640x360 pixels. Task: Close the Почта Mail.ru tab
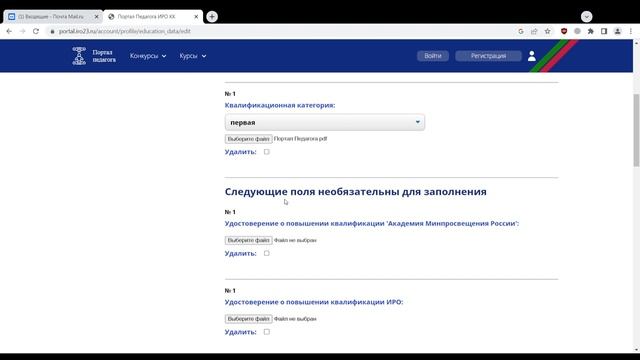pyautogui.click(x=96, y=17)
